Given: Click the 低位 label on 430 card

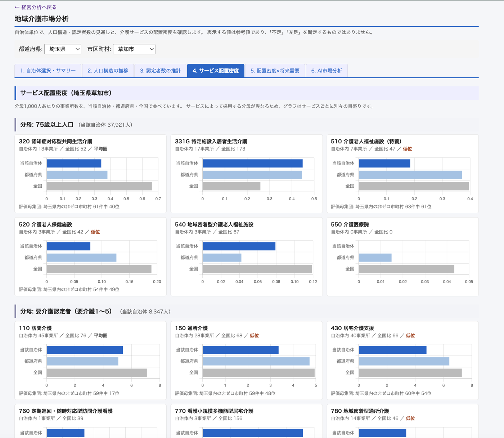Looking at the screenshot, I should pos(410,336).
